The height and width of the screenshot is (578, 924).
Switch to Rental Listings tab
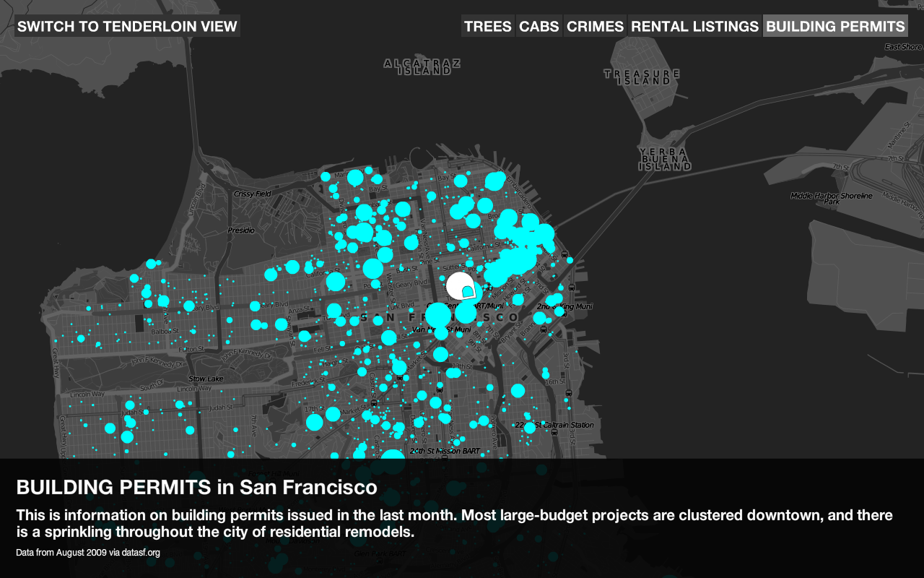point(694,27)
